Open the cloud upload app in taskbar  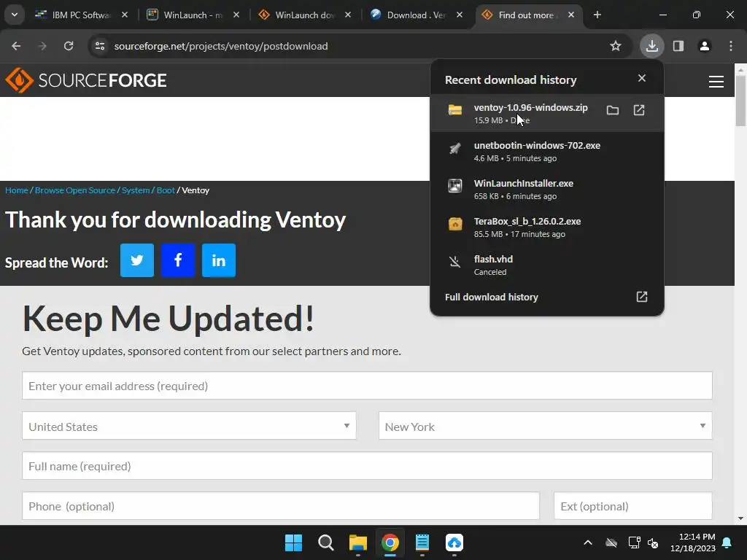454,542
